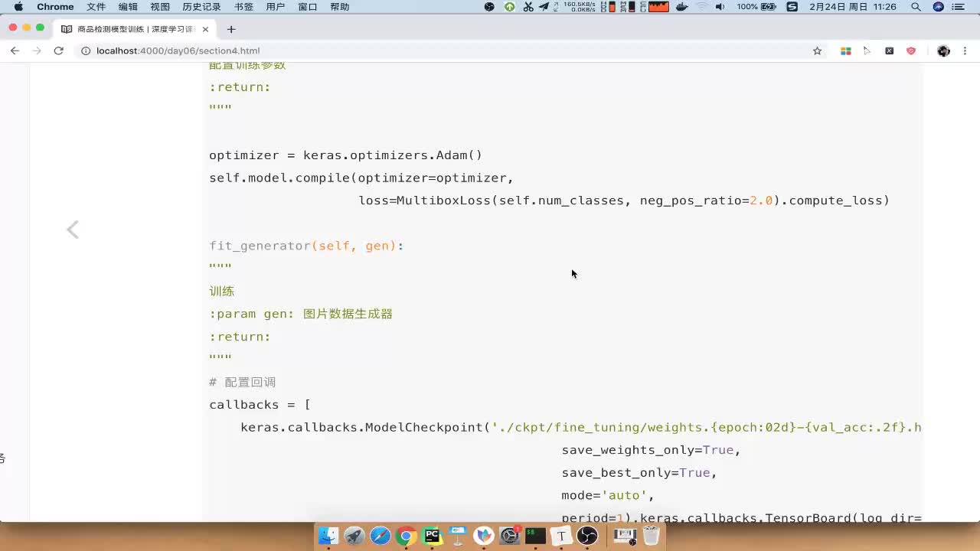
Task: Open the 文件 menu
Action: (96, 7)
